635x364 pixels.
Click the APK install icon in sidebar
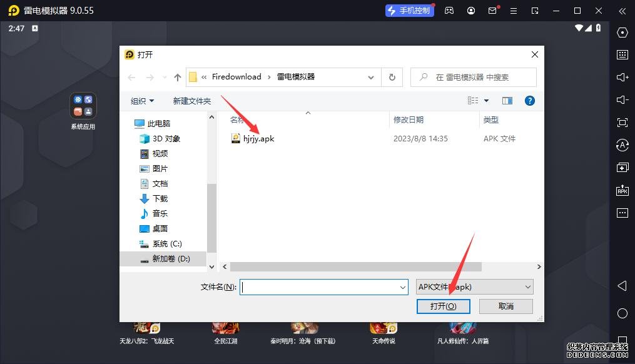[622, 190]
